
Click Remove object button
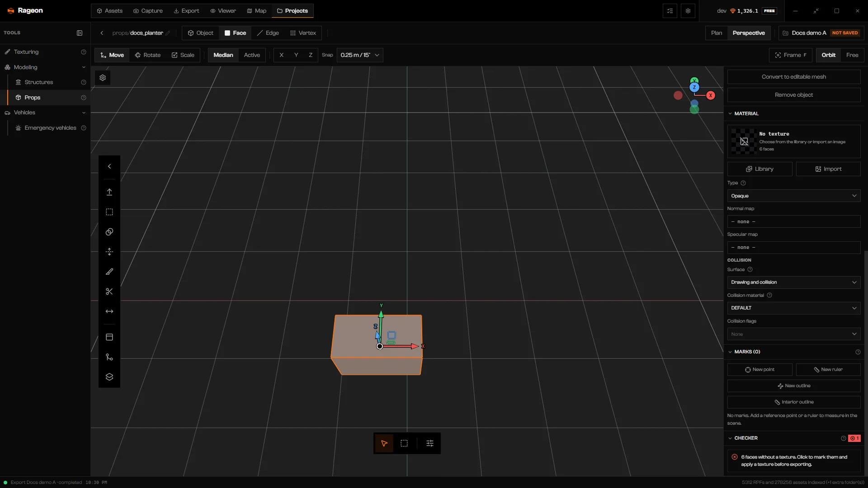(793, 95)
